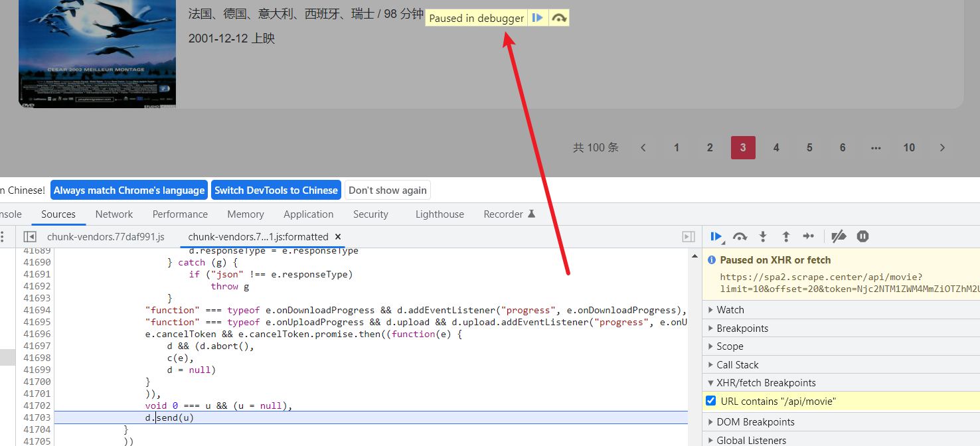Image resolution: width=980 pixels, height=446 pixels.
Task: Click the throw g code line
Action: click(x=230, y=286)
